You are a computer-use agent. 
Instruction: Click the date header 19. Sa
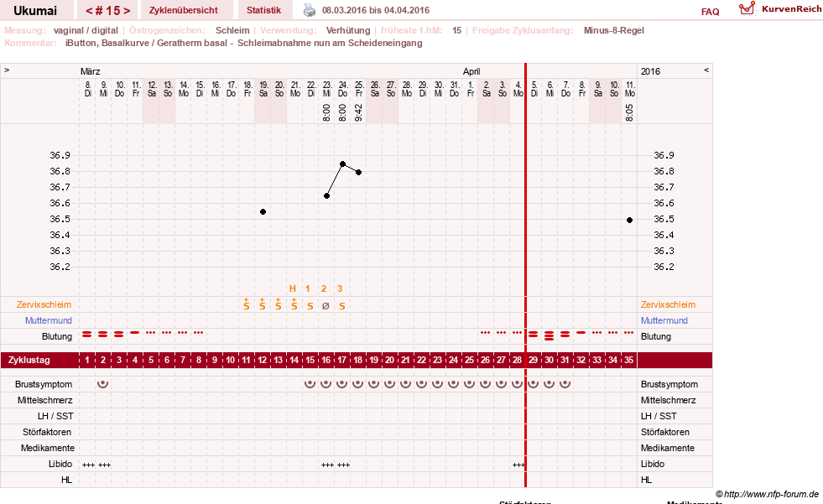pos(263,89)
